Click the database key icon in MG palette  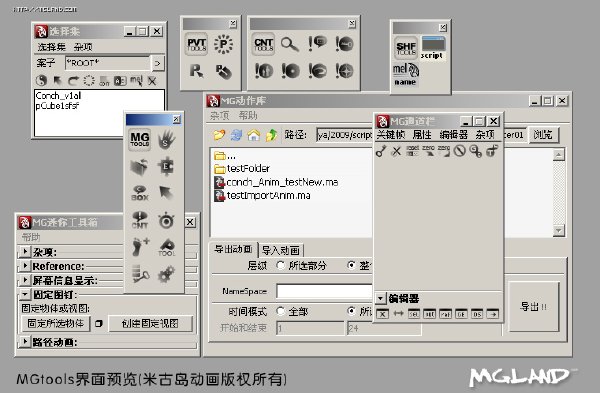click(140, 274)
